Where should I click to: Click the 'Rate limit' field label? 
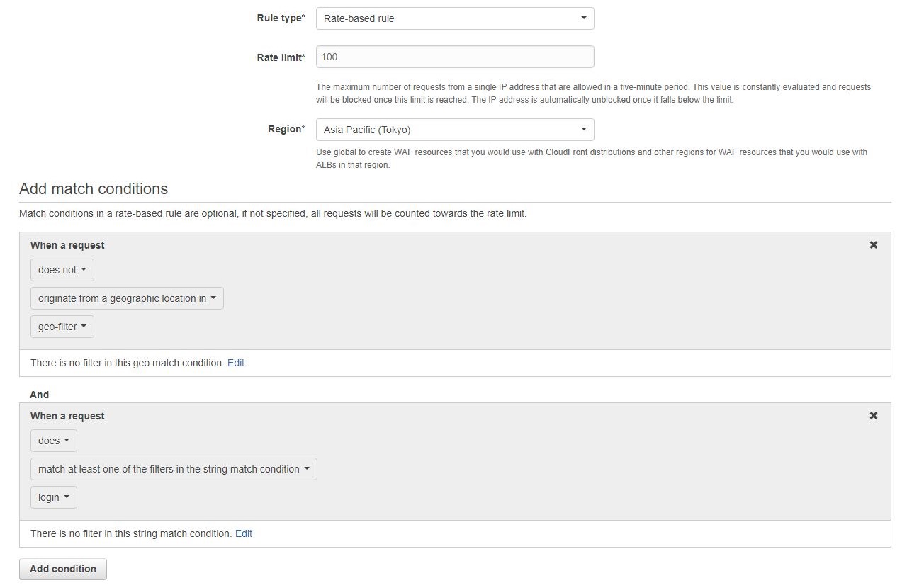point(281,57)
